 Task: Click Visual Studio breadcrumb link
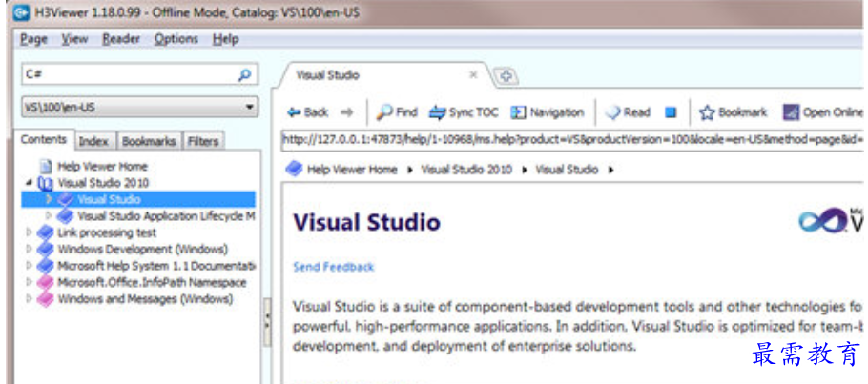567,170
